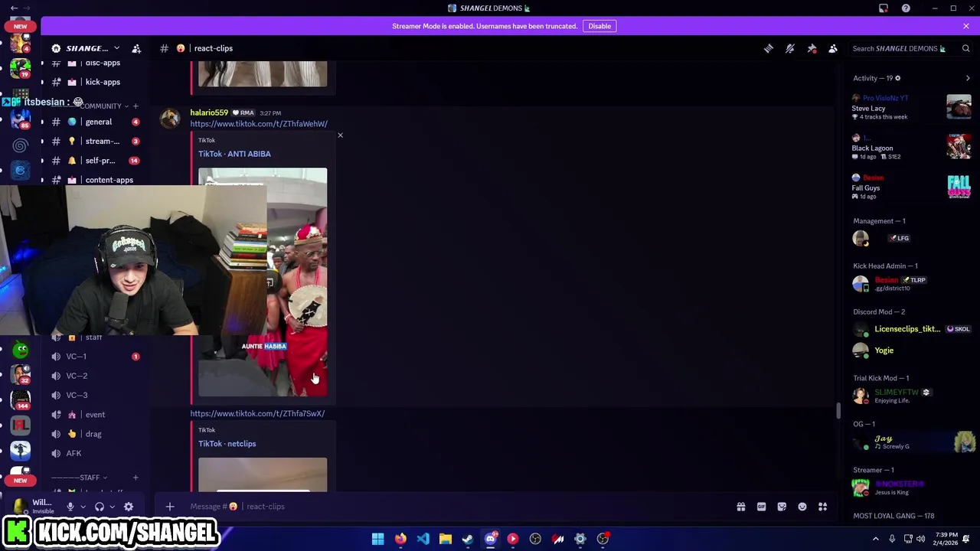Open Visual Studio Code from taskbar

423,539
